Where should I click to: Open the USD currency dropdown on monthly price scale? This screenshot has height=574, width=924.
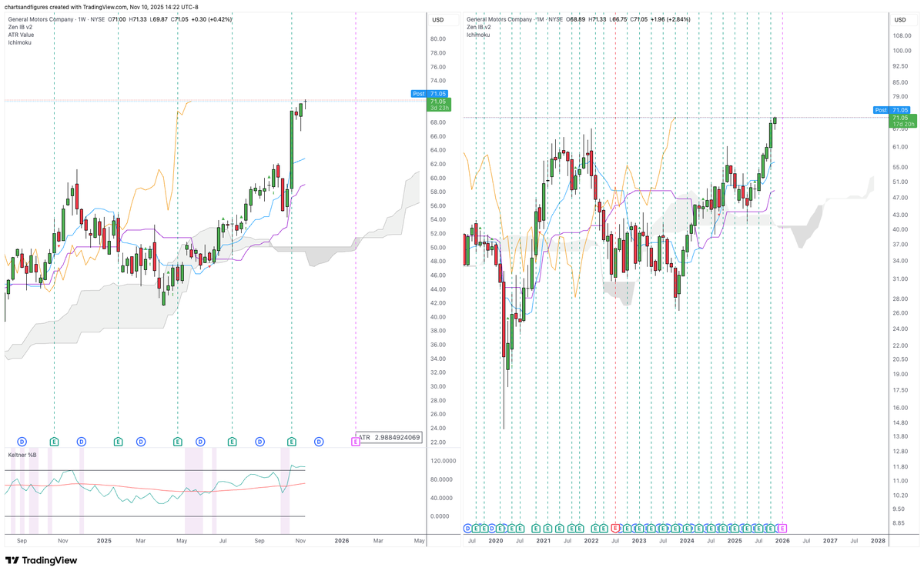[900, 20]
